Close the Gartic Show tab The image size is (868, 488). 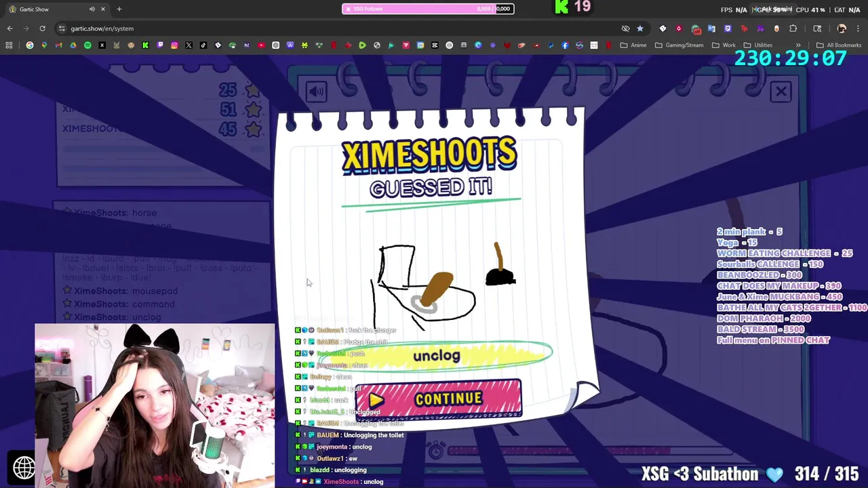tap(103, 9)
